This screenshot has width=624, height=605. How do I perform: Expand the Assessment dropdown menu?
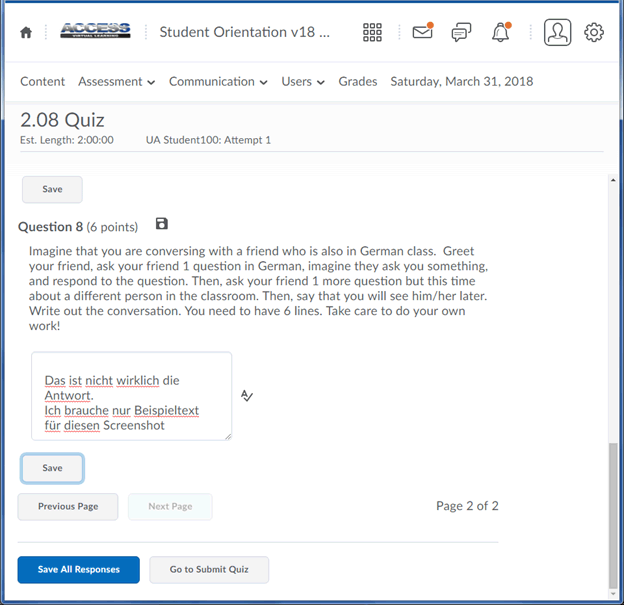pyautogui.click(x=116, y=82)
